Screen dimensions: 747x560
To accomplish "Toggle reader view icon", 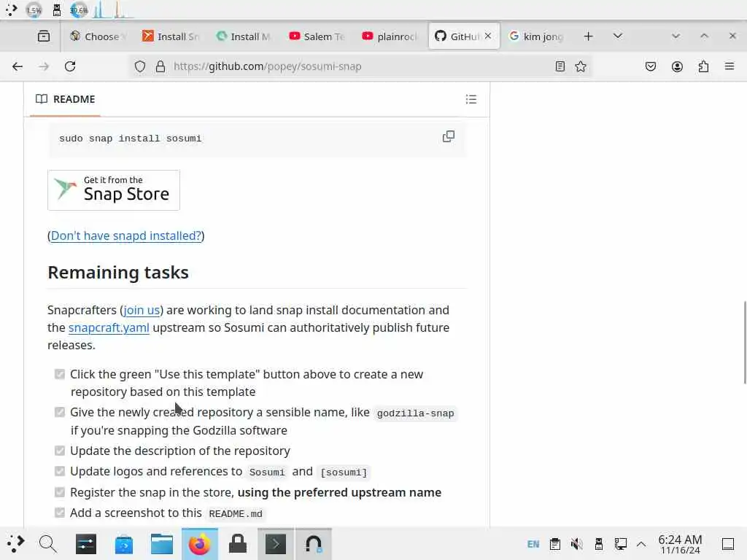I will (x=560, y=66).
